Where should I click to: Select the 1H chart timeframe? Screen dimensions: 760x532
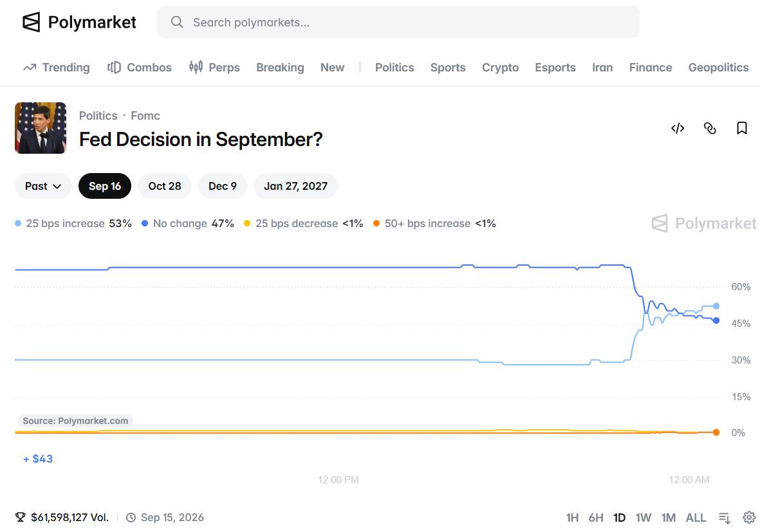coord(573,517)
